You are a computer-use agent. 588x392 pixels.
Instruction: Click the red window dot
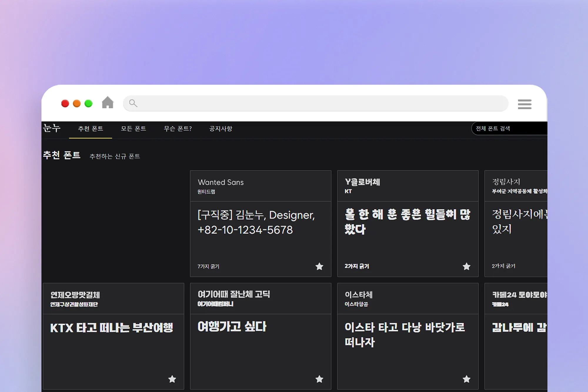(x=65, y=104)
